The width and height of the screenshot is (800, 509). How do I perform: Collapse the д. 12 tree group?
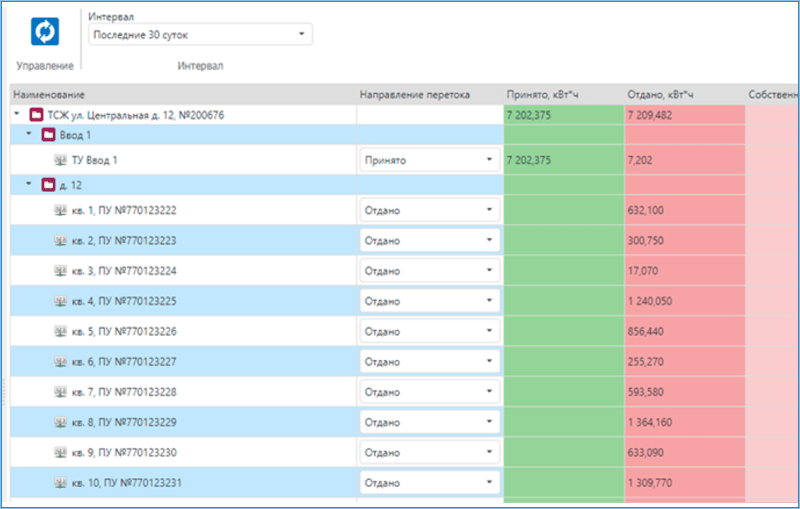click(29, 185)
